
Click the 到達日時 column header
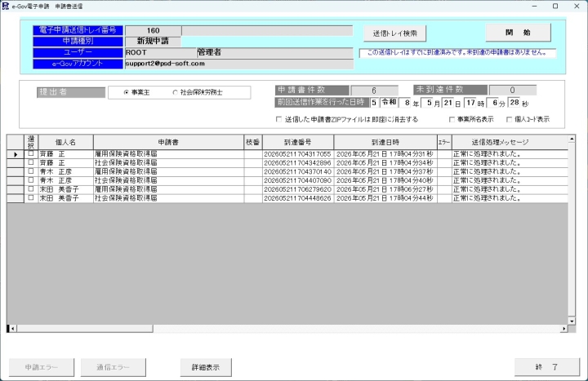coord(385,142)
